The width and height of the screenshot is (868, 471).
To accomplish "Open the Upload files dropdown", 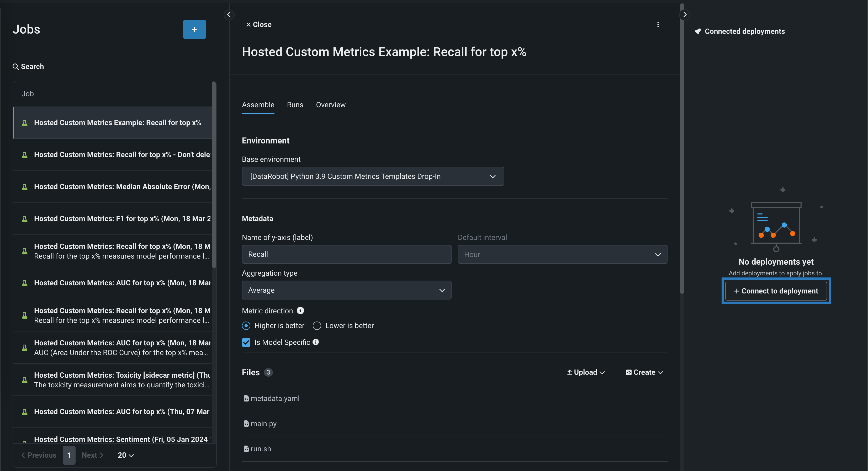I will 586,372.
